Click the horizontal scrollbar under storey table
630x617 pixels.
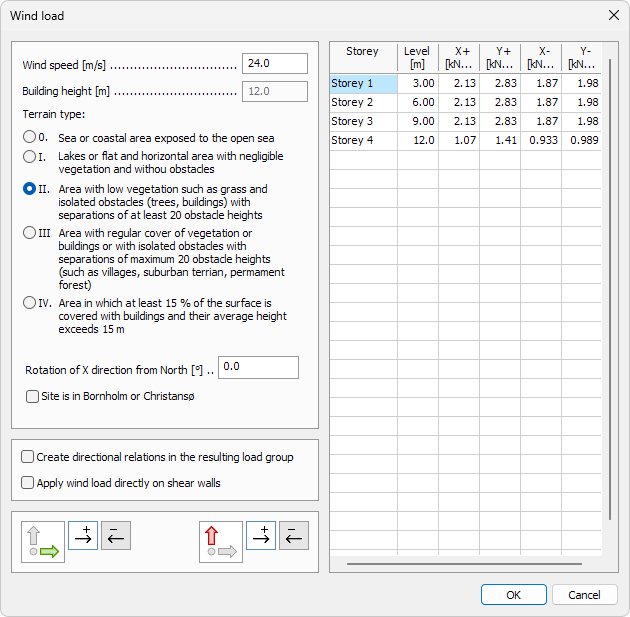464,564
